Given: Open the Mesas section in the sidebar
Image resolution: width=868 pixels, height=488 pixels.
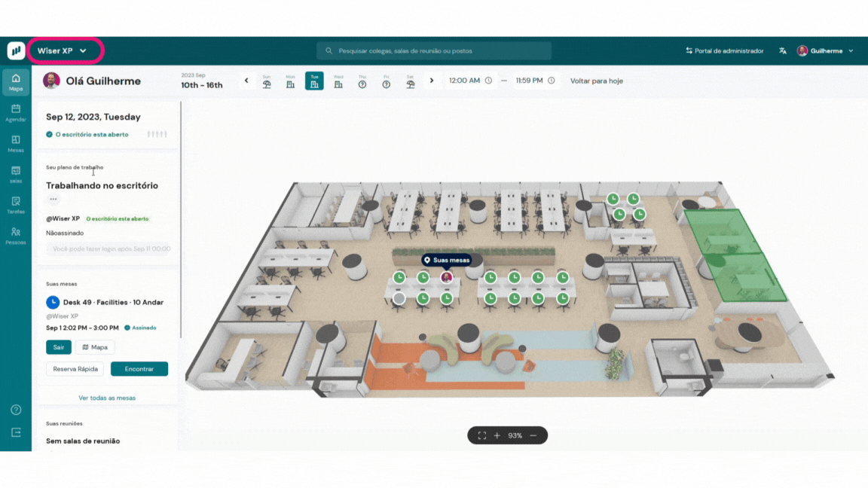Looking at the screenshot, I should (x=16, y=144).
